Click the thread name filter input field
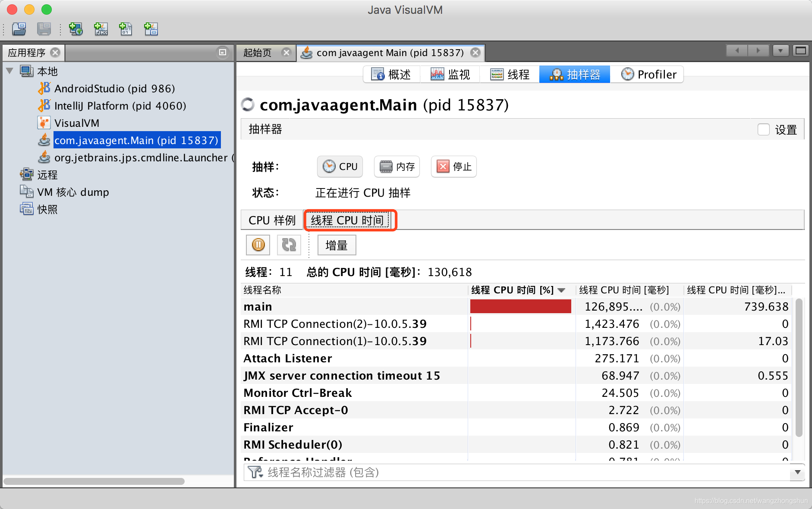The width and height of the screenshot is (812, 509). pyautogui.click(x=518, y=472)
